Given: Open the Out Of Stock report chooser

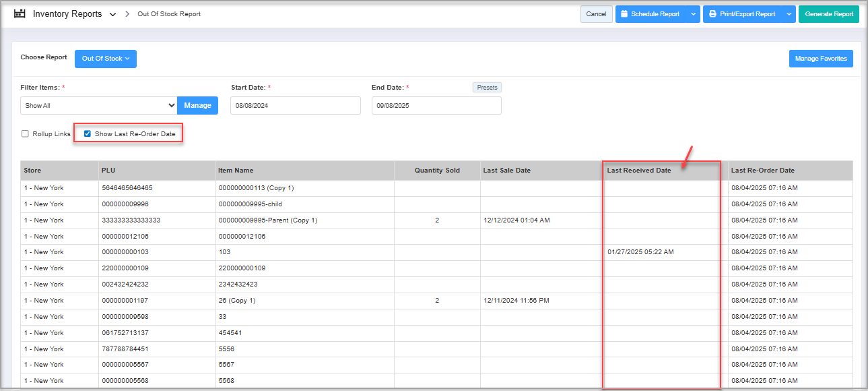Looking at the screenshot, I should click(x=106, y=59).
